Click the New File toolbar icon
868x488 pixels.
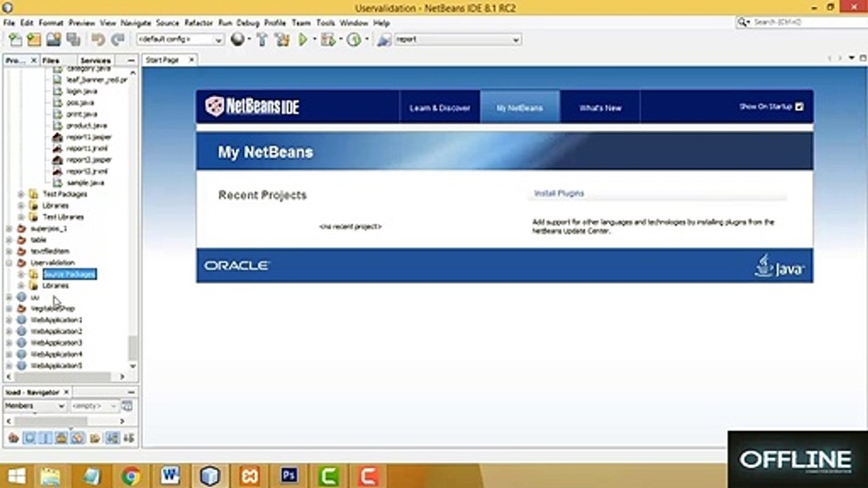[x=14, y=40]
